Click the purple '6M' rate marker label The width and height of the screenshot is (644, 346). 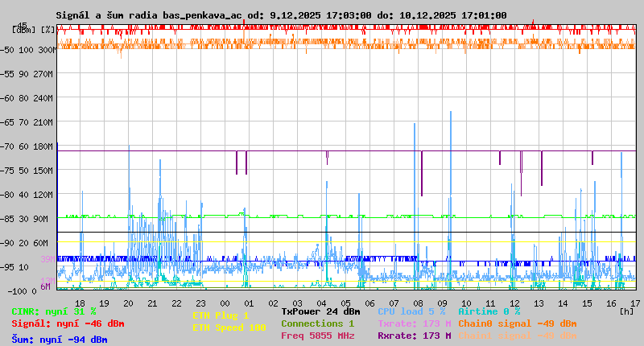coord(46,286)
